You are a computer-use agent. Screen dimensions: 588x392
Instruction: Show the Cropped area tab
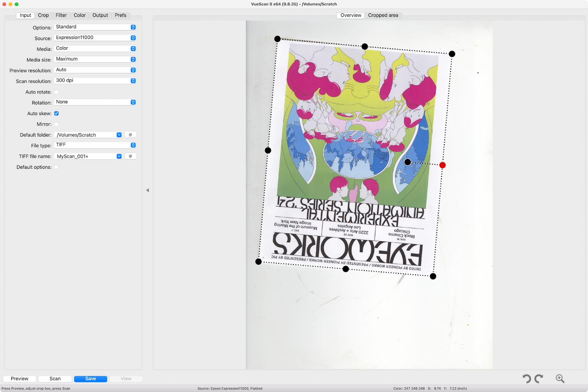coord(383,15)
